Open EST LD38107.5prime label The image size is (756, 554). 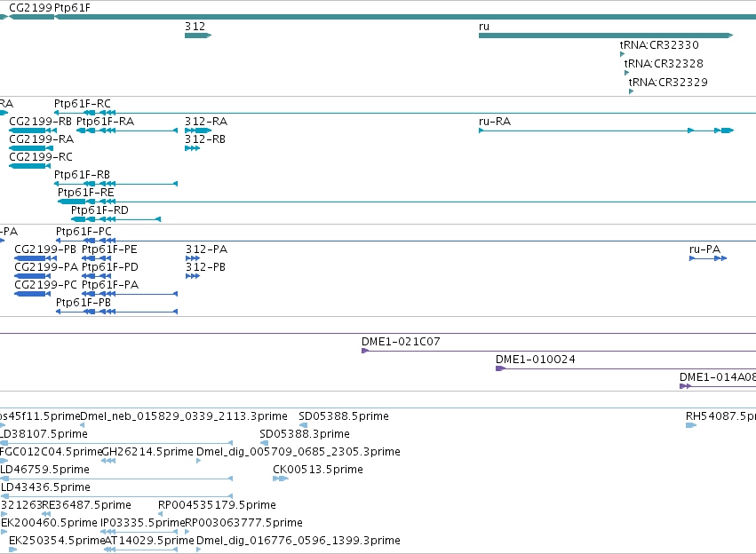click(44, 434)
